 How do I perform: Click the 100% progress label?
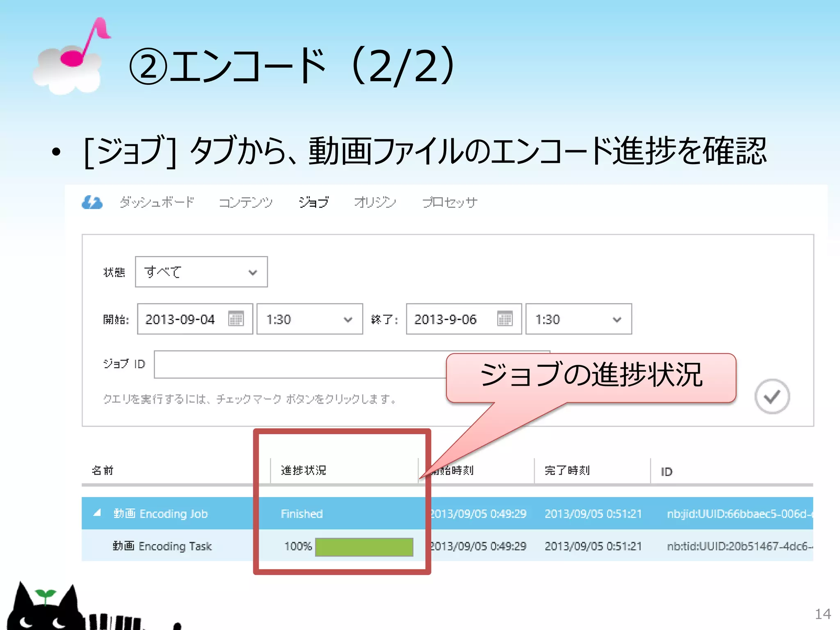298,546
